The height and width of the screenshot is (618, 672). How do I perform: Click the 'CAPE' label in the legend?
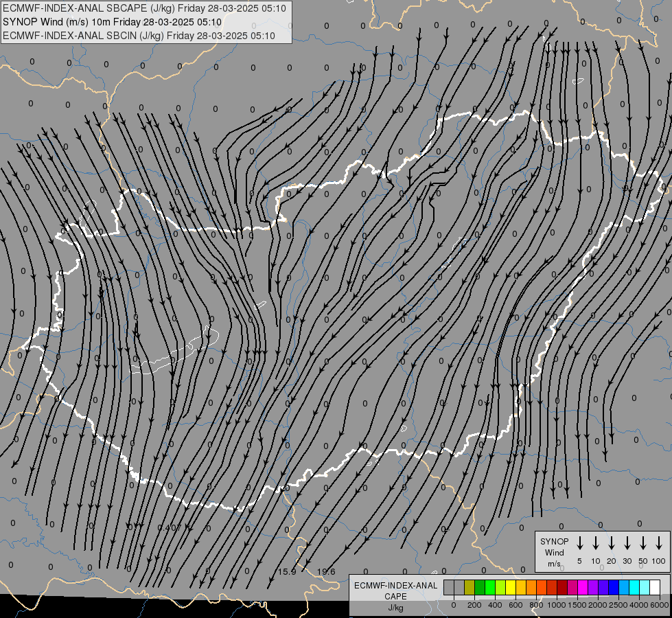tap(395, 596)
